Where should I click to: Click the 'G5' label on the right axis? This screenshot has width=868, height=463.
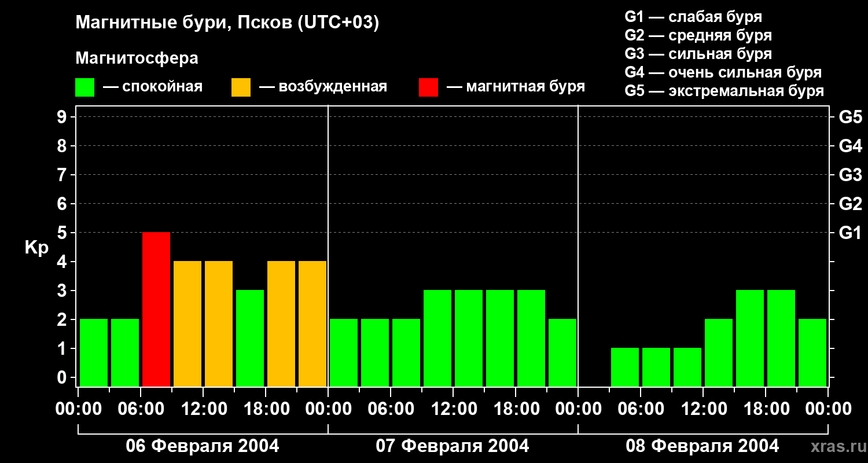[x=851, y=117]
